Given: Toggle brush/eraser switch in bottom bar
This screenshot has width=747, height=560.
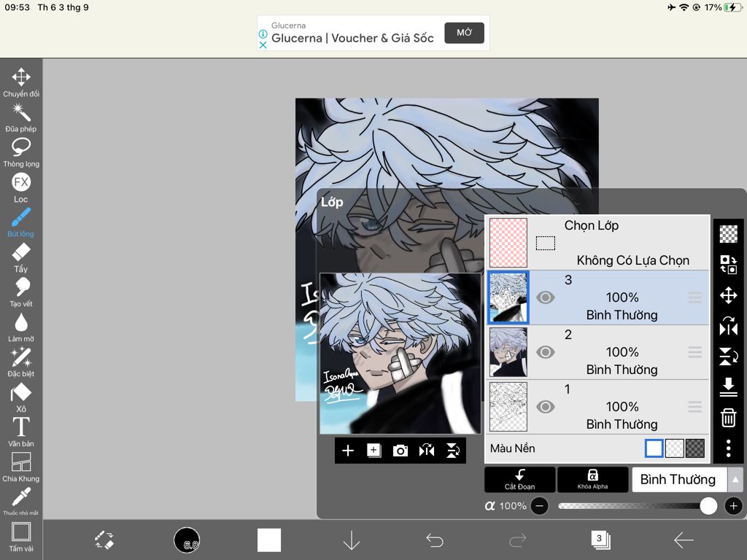Looking at the screenshot, I should pyautogui.click(x=104, y=540).
